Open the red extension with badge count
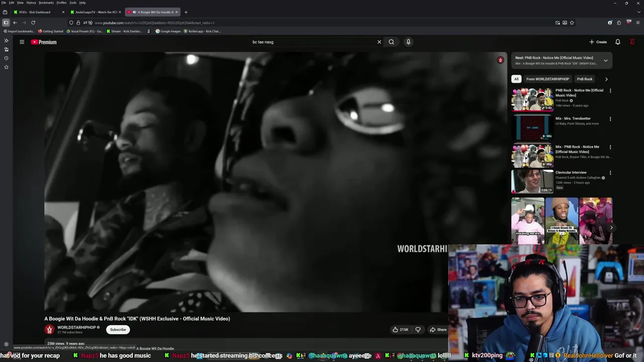The width and height of the screenshot is (644, 362). coord(629,22)
